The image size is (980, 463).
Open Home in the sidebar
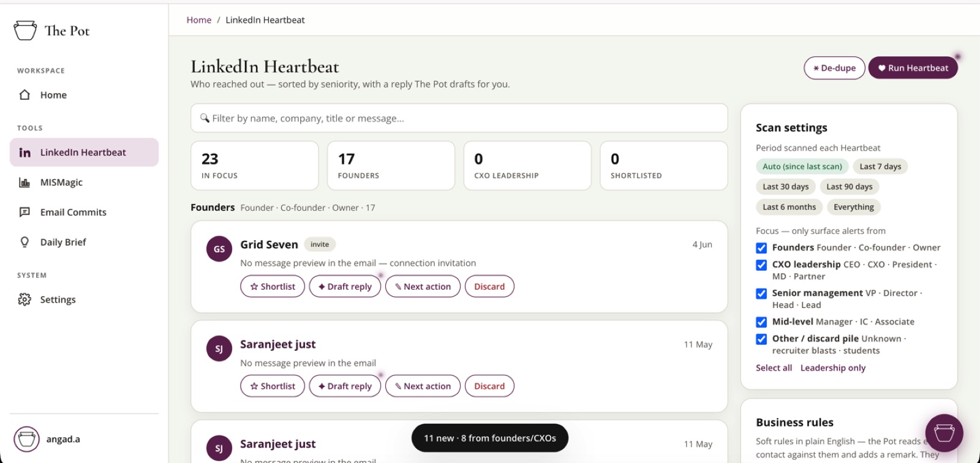(84, 95)
